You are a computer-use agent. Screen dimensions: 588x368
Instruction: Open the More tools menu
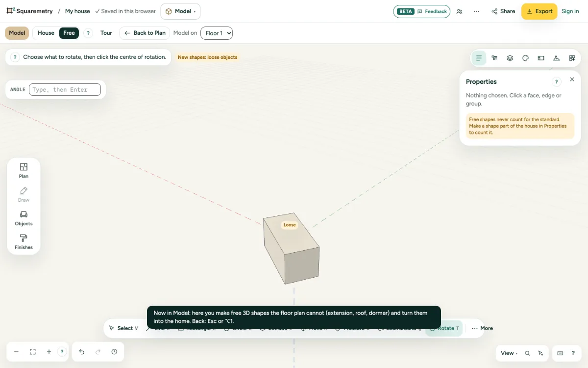(x=482, y=328)
